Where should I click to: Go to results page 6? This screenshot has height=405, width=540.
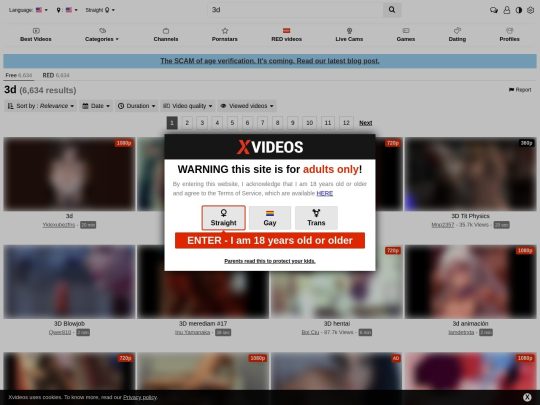(x=247, y=123)
